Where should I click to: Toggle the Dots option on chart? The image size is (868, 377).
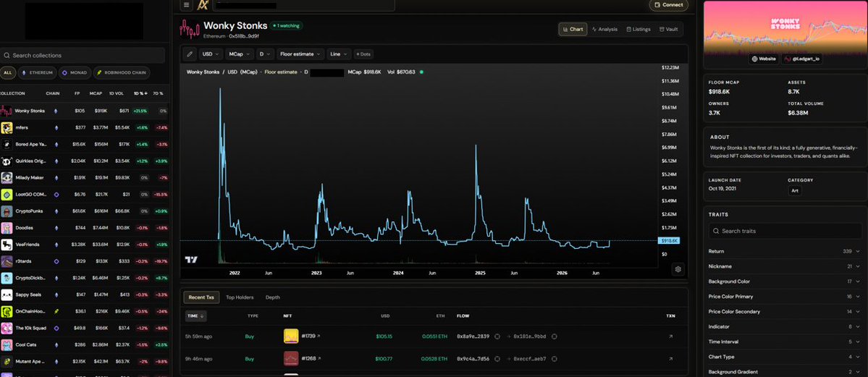pos(363,54)
